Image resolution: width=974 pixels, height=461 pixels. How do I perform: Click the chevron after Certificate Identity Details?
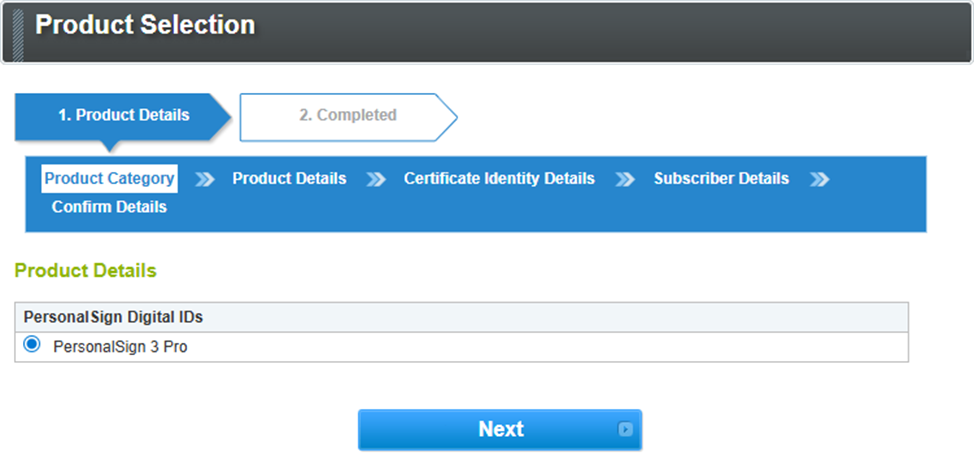(x=625, y=180)
